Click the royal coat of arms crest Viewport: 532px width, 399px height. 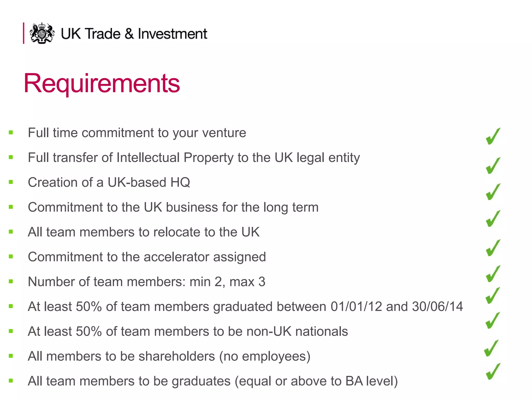point(42,33)
